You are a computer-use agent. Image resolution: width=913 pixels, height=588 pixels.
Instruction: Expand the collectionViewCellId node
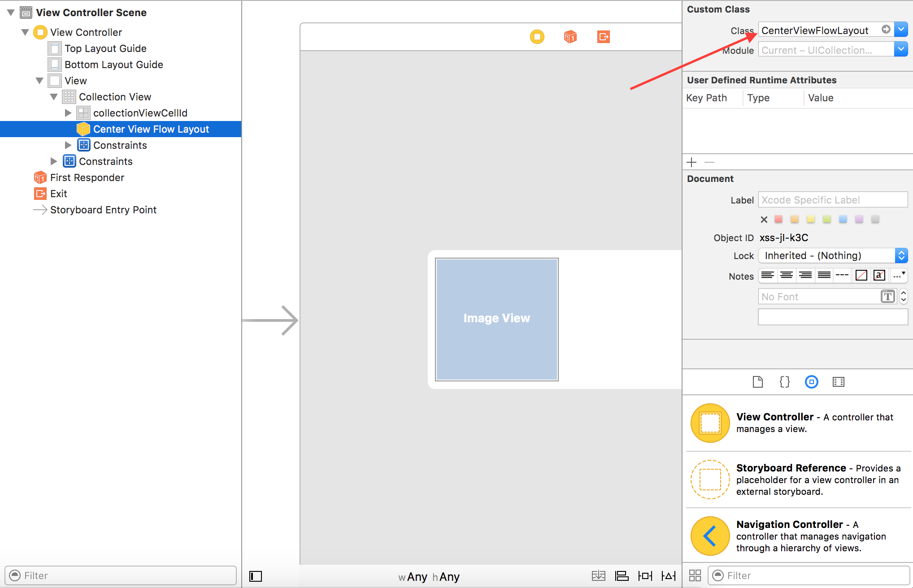point(68,113)
